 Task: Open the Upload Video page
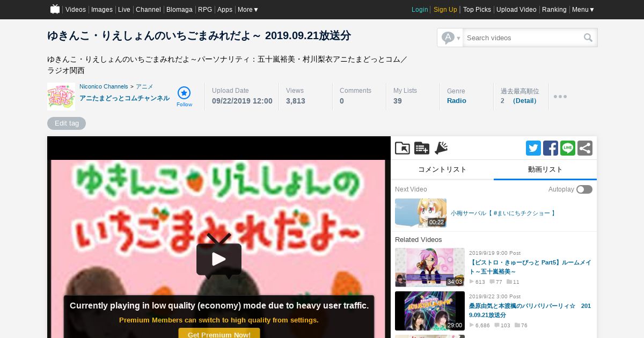coord(516,10)
